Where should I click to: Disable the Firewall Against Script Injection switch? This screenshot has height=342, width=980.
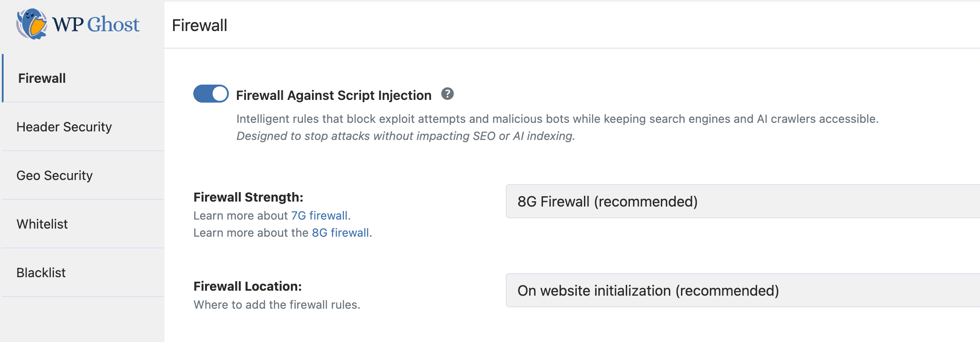(211, 94)
